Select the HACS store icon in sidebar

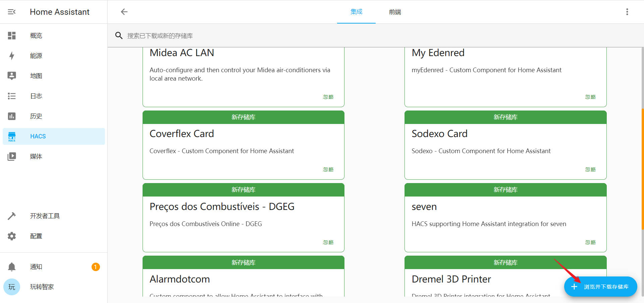click(12, 136)
